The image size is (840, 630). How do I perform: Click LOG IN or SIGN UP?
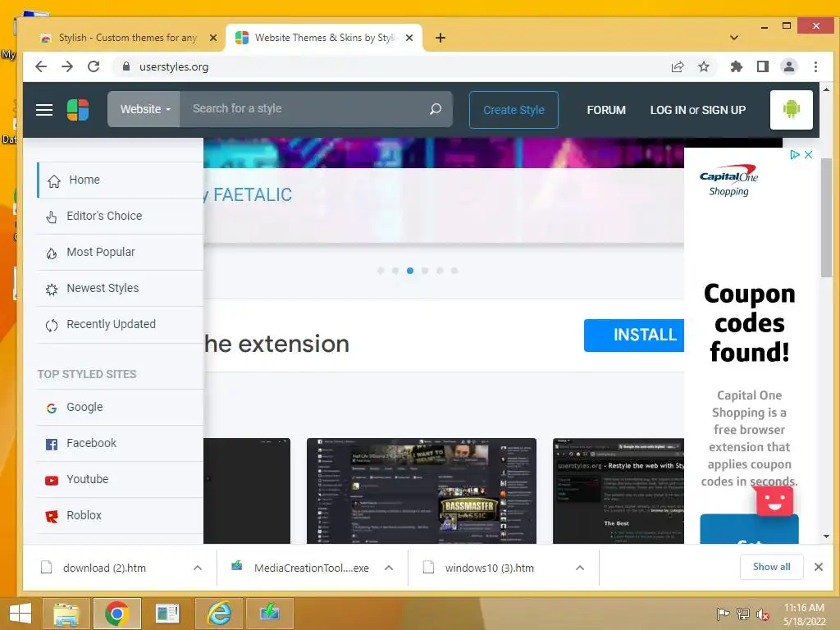click(x=697, y=110)
